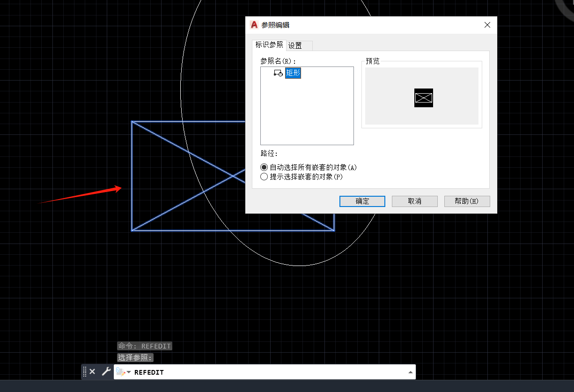Select 自动选择所有嵌套的对象 radio option
This screenshot has width=574, height=392.
point(265,167)
